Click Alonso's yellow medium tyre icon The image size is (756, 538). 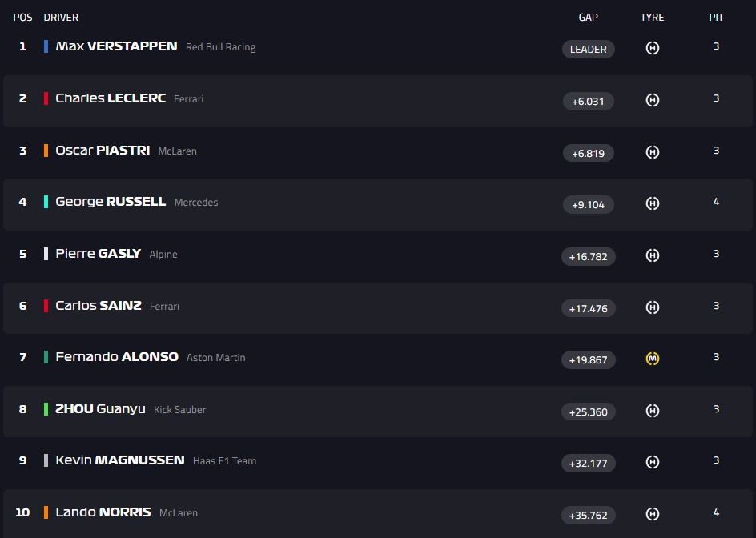click(652, 359)
